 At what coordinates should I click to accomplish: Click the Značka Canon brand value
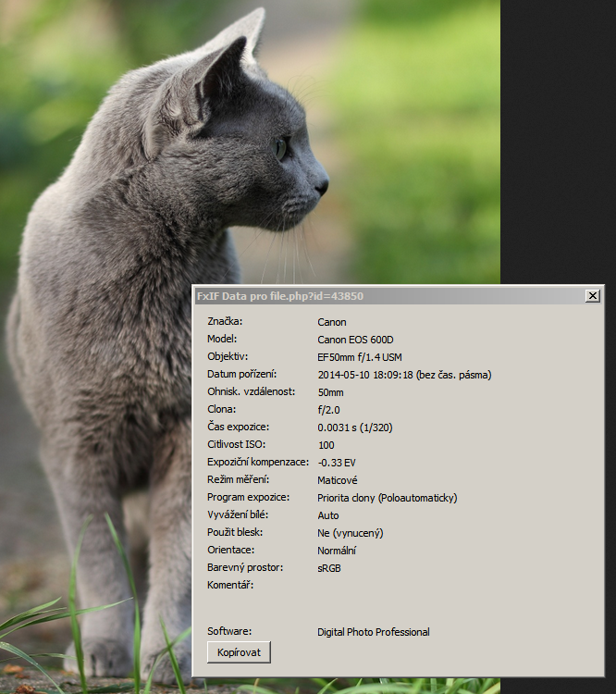(x=331, y=322)
